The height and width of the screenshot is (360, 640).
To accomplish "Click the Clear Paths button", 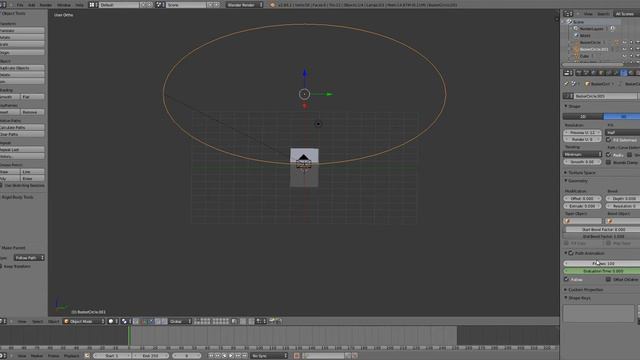I will coord(22,134).
